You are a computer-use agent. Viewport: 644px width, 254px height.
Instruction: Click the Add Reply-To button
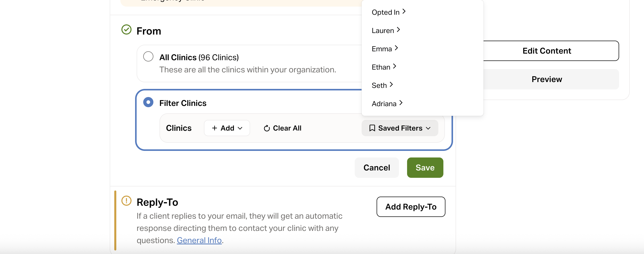coord(411,207)
